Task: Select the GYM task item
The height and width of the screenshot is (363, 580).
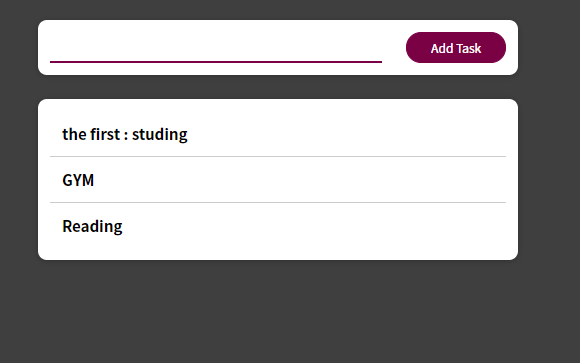Action: click(278, 180)
